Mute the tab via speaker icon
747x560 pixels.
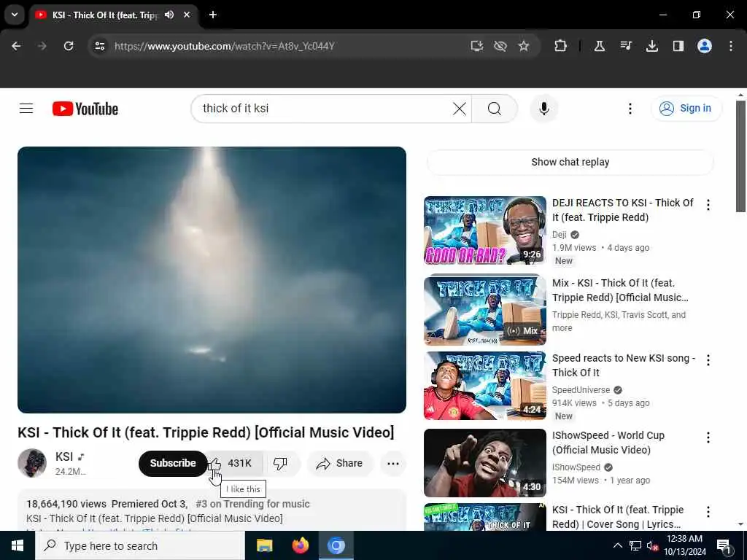click(169, 15)
